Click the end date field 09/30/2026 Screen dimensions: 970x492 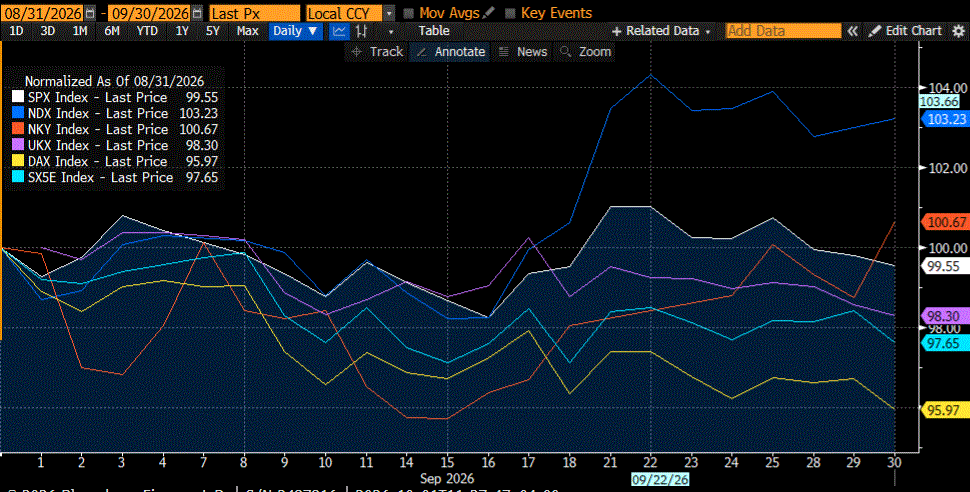(150, 13)
